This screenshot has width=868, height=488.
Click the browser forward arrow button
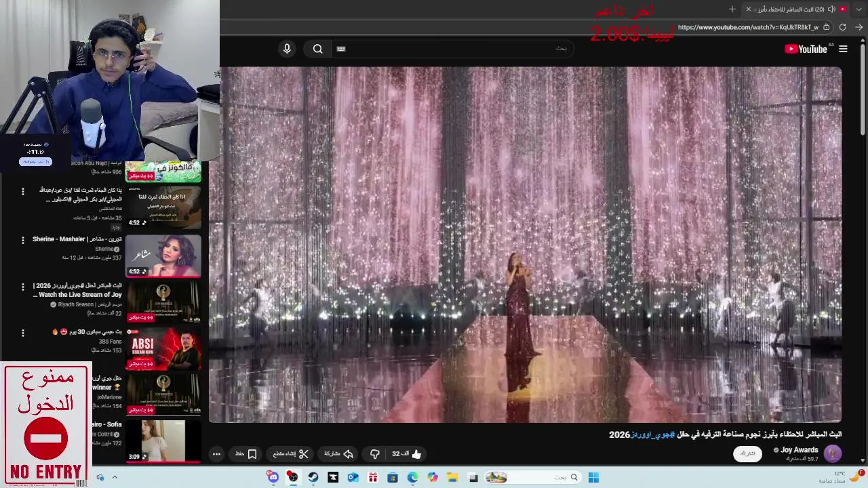[859, 27]
